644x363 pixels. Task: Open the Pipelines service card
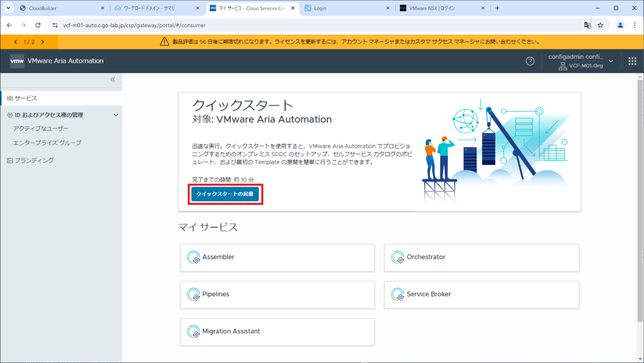point(277,294)
